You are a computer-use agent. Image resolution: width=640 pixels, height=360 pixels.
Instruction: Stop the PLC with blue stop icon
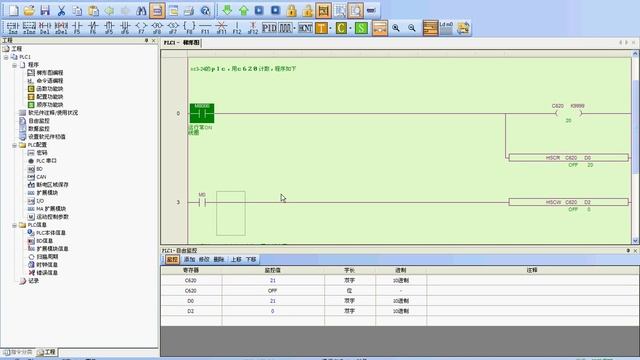[x=276, y=11]
